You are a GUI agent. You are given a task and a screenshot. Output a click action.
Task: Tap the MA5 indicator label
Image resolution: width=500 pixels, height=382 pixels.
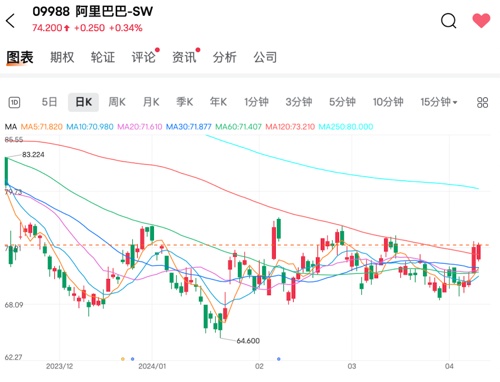[41, 127]
